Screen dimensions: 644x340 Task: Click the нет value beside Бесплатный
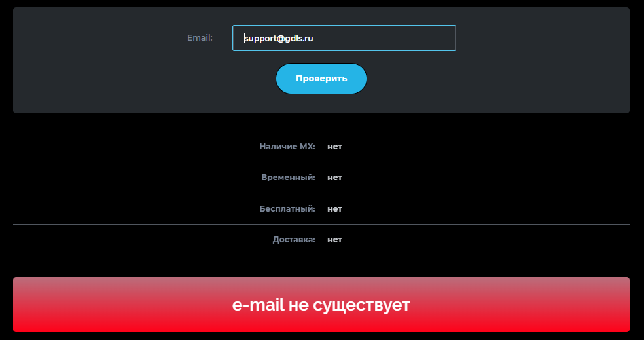(x=334, y=209)
